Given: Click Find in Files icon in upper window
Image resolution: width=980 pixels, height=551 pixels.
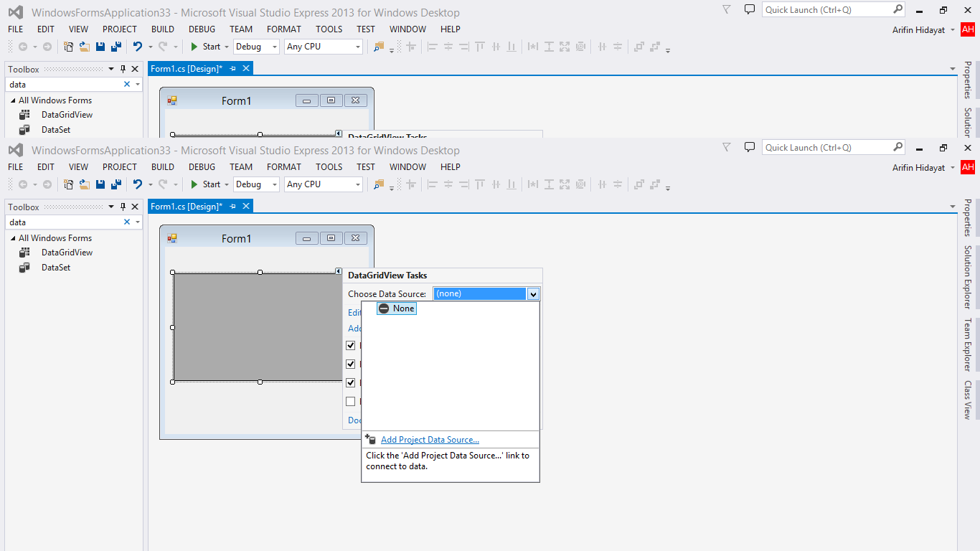Looking at the screenshot, I should coord(379,47).
